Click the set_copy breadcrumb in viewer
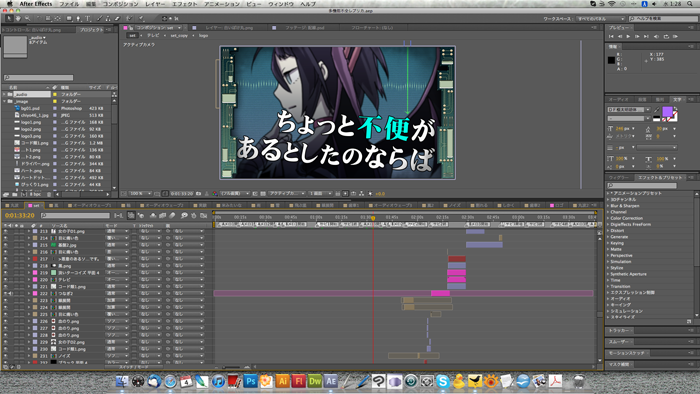700x394 pixels. click(179, 35)
